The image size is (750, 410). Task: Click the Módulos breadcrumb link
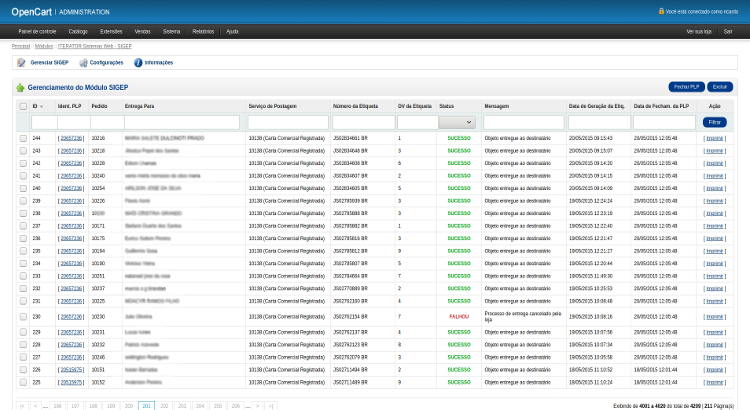[x=44, y=46]
